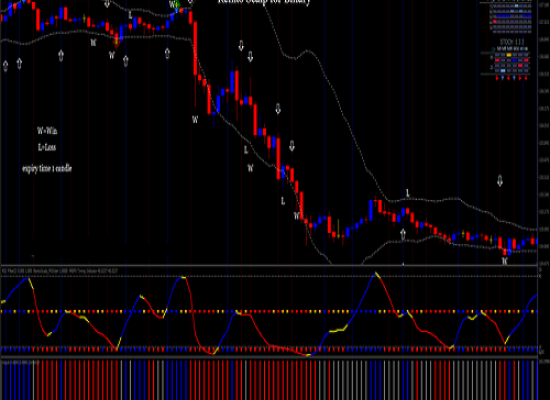
Task: Click the L=Loss legend text
Action: [47, 147]
